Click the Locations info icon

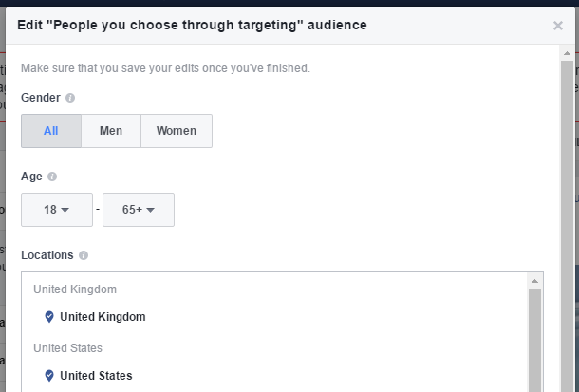(x=84, y=255)
